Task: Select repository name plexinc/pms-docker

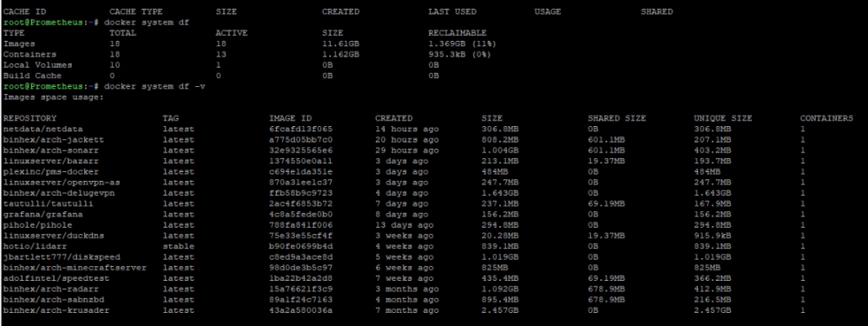Action: pyautogui.click(x=51, y=172)
